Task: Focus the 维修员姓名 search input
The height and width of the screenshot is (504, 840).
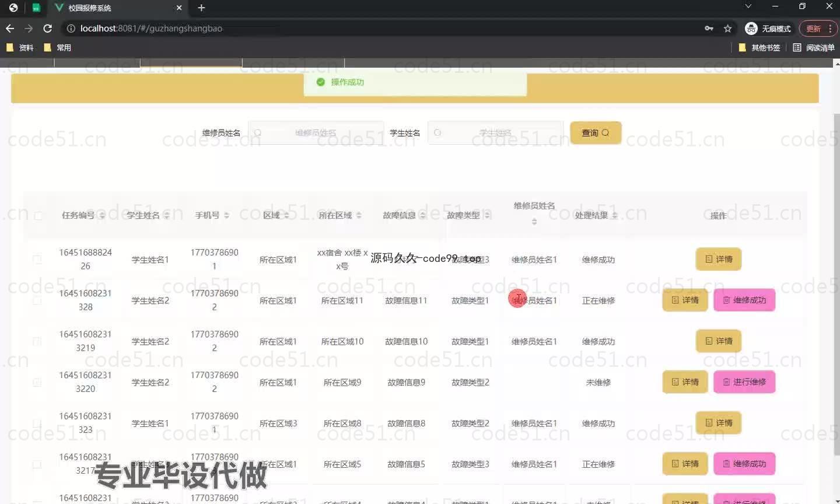Action: coord(316,133)
